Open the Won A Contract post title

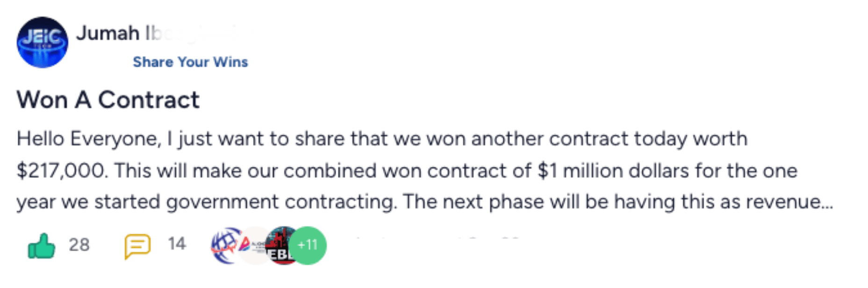click(108, 100)
